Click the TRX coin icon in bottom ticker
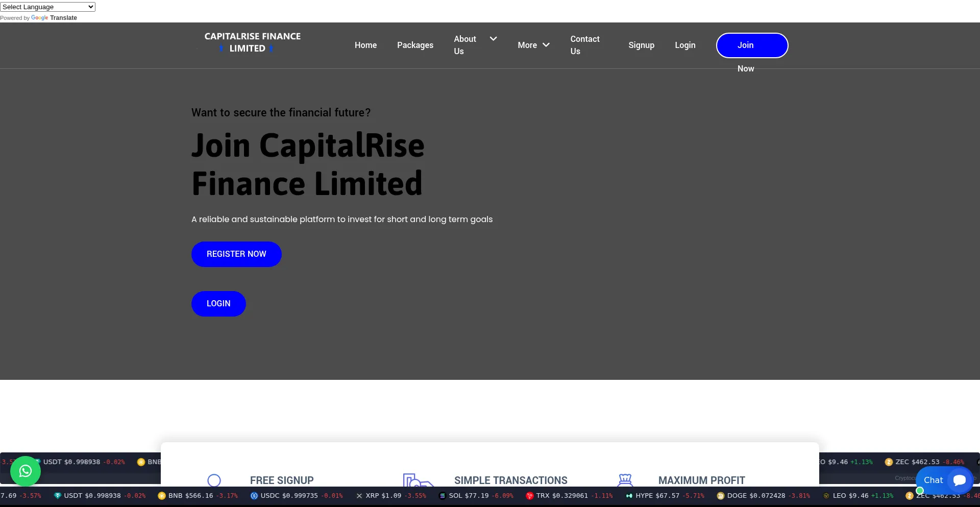Viewport: 980px width, 507px height. click(530, 495)
